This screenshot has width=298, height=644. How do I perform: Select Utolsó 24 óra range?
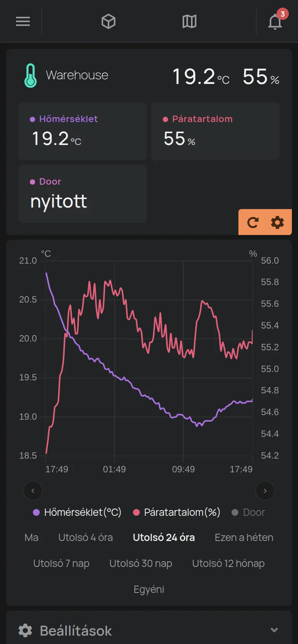164,538
